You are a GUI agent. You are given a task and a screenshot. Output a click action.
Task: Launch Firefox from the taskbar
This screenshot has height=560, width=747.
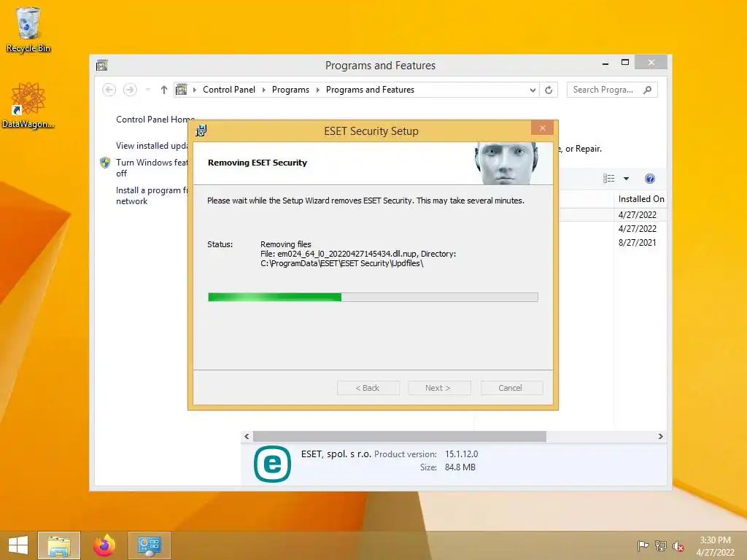tap(104, 545)
